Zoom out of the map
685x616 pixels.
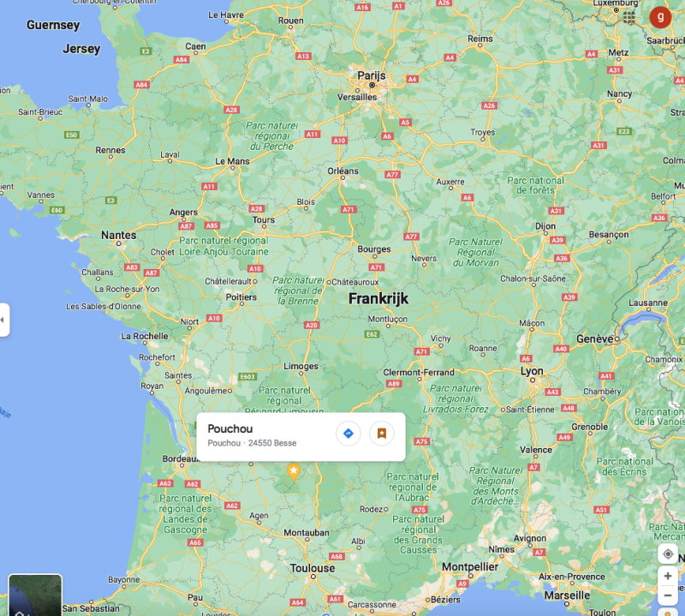(668, 595)
